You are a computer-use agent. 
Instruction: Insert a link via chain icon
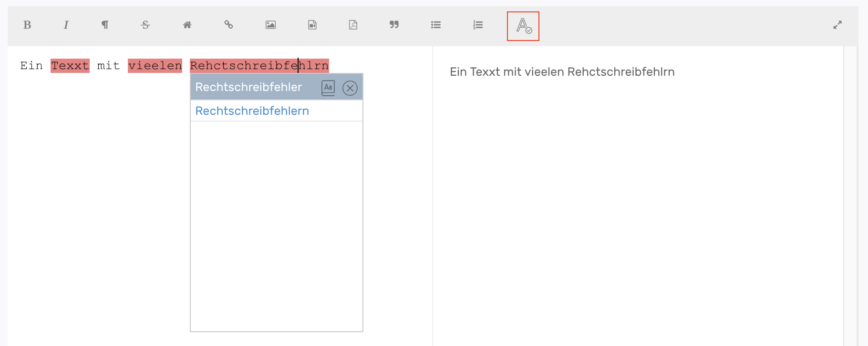[228, 25]
